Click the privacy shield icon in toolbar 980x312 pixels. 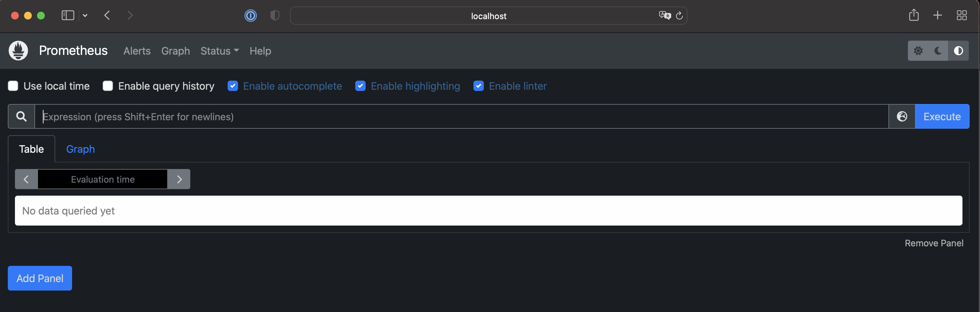[x=274, y=16]
